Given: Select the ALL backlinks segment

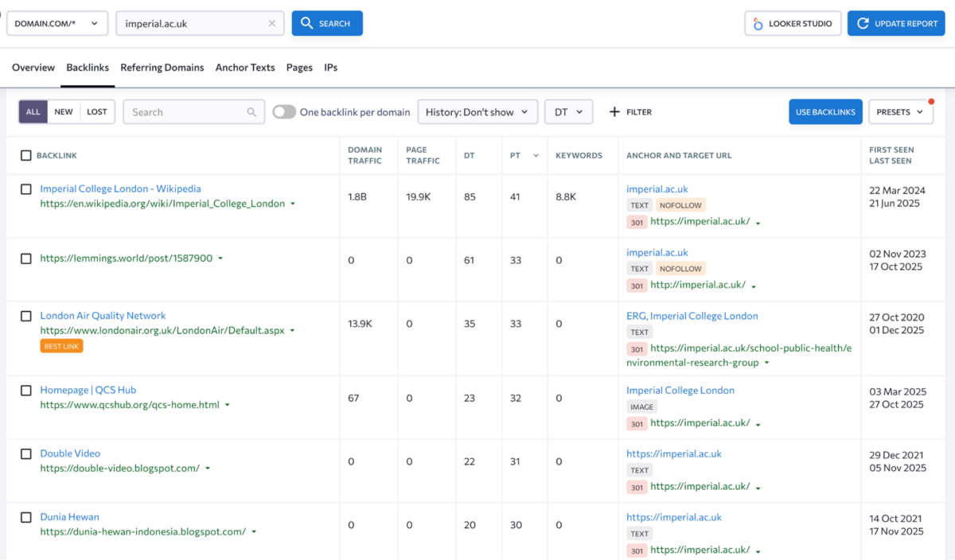Looking at the screenshot, I should (x=33, y=112).
